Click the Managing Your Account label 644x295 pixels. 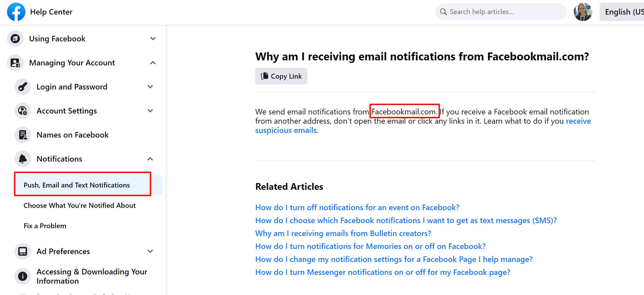pos(72,63)
